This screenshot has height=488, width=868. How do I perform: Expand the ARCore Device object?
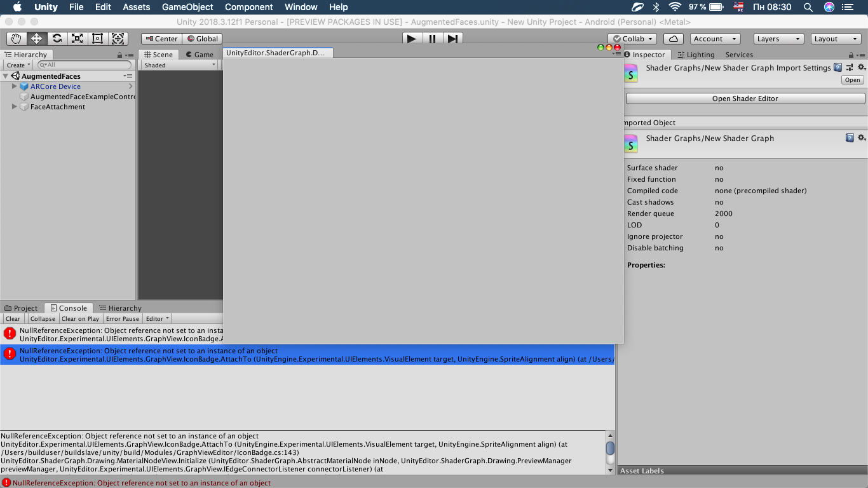[15, 86]
